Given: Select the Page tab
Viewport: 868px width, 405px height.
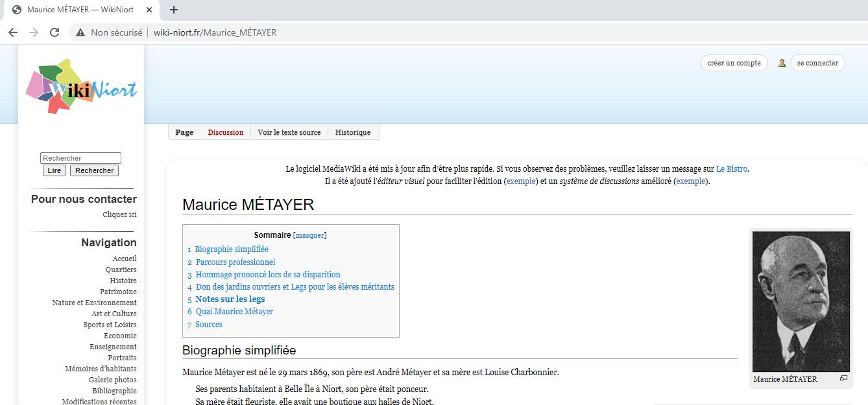Looking at the screenshot, I should (x=184, y=132).
